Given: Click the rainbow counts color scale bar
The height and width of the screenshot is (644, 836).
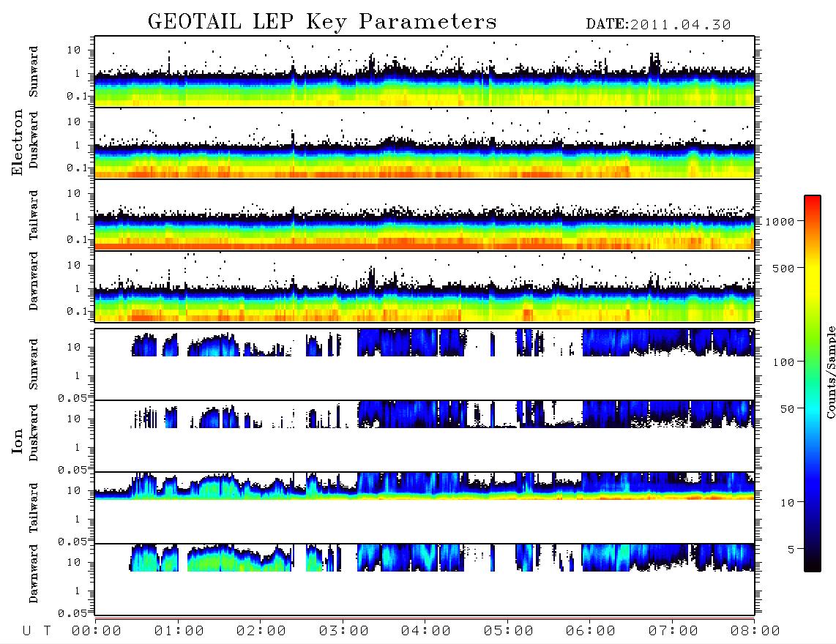Looking at the screenshot, I should (812, 383).
